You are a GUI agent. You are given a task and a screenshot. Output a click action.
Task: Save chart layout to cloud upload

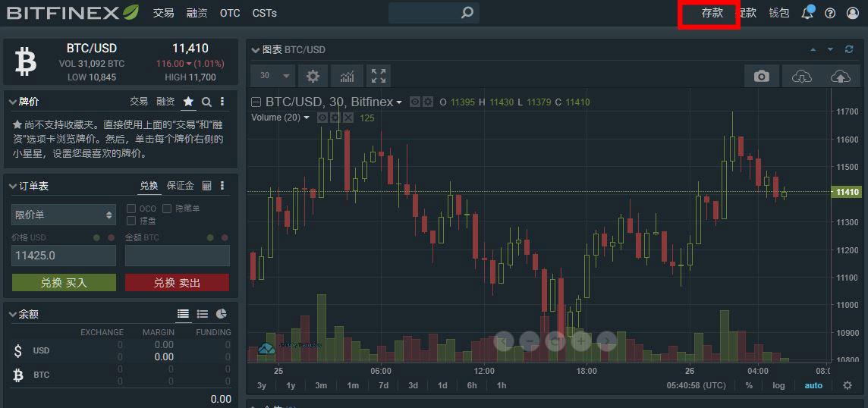841,77
